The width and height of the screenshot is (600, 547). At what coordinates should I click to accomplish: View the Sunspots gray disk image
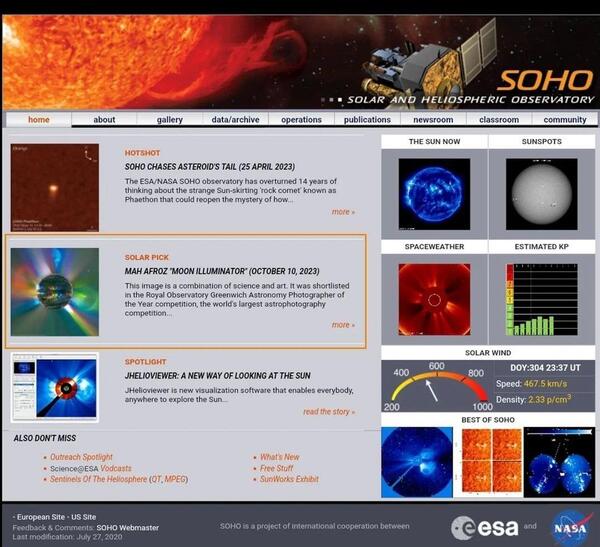[541, 194]
